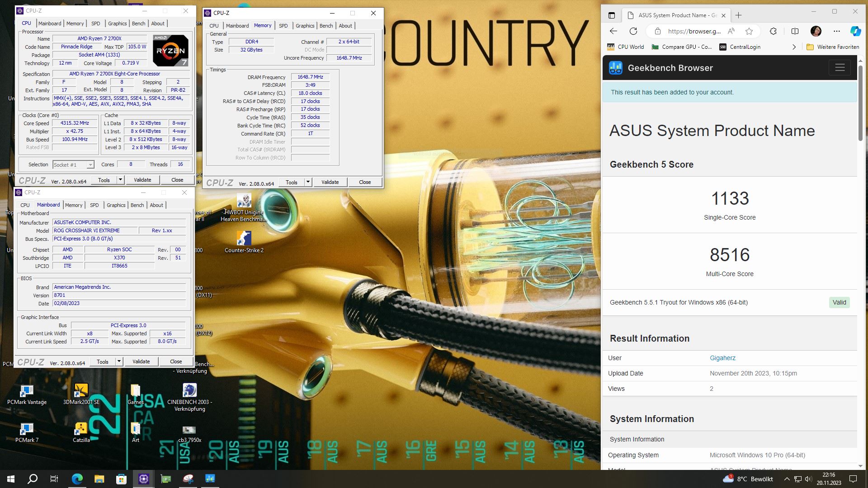The height and width of the screenshot is (488, 868).
Task: Open the CentralLogin favorite bookmark
Action: click(740, 47)
